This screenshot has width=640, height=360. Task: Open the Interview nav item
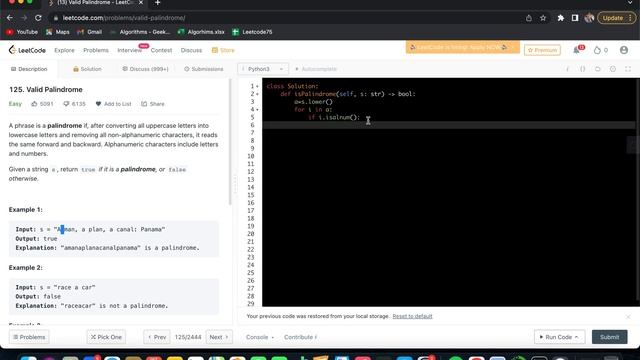pyautogui.click(x=129, y=50)
